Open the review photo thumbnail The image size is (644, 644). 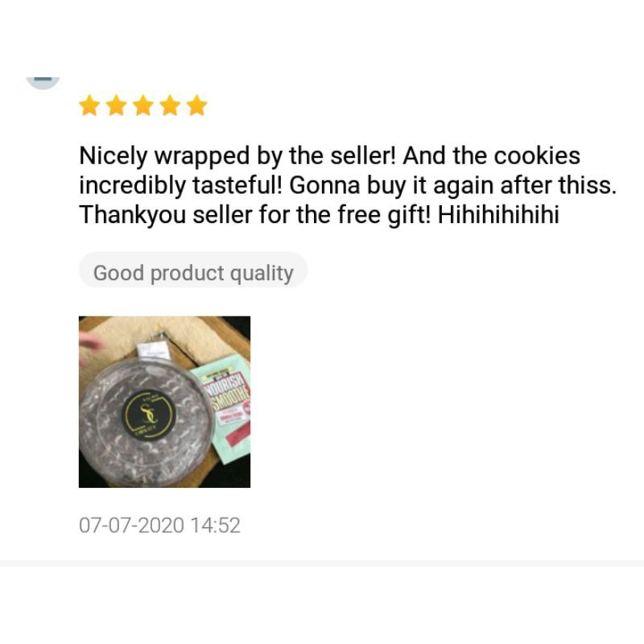click(x=164, y=402)
